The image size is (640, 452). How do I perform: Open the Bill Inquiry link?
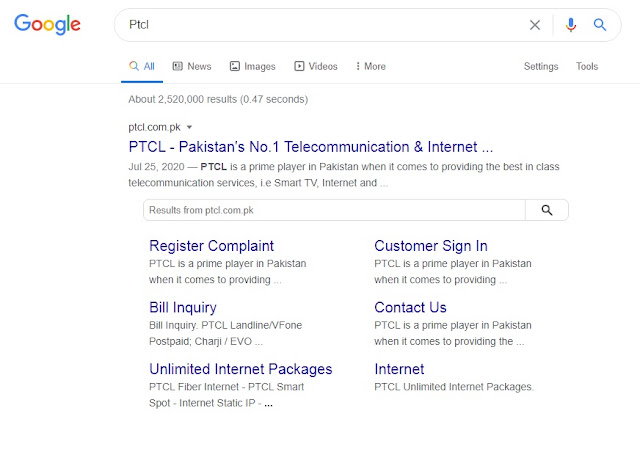tap(183, 307)
